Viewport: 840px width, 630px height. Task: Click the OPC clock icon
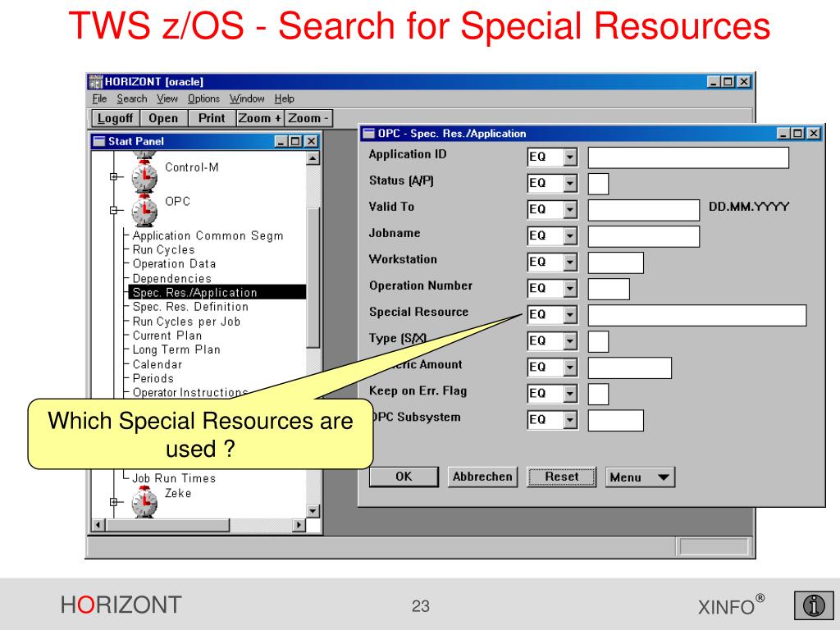point(144,211)
